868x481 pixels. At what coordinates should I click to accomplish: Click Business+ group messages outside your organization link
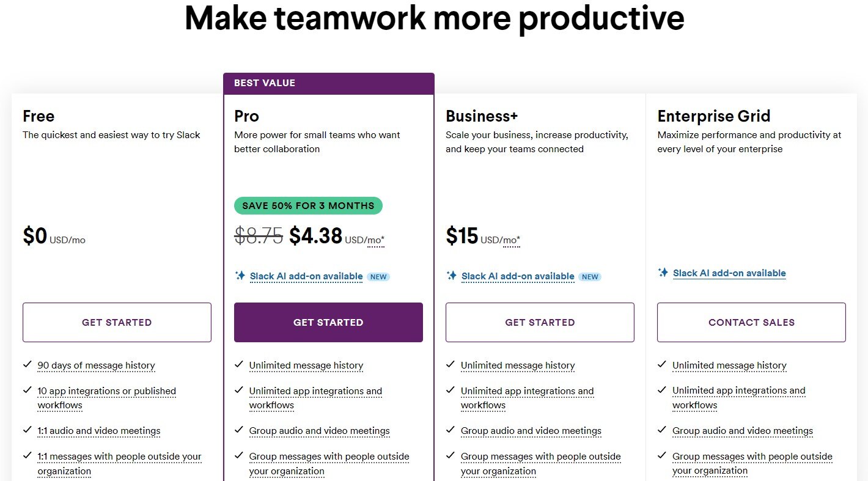540,456
